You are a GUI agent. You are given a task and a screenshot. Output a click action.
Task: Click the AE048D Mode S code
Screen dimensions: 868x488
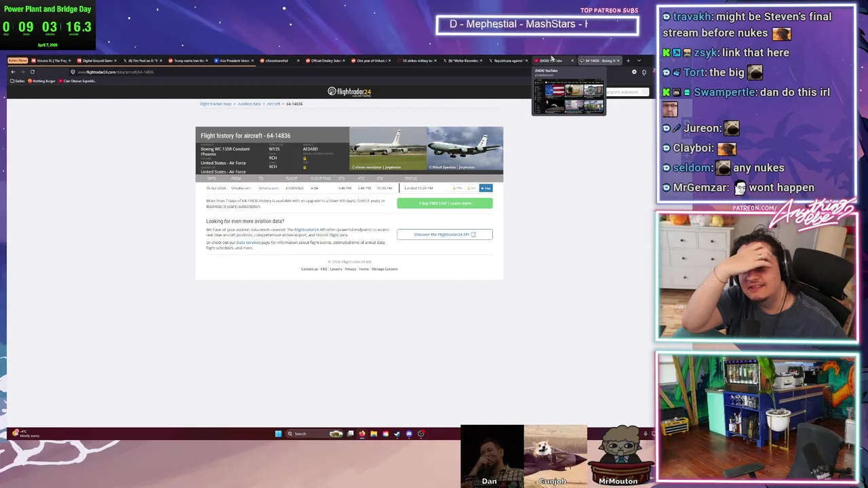tap(310, 149)
